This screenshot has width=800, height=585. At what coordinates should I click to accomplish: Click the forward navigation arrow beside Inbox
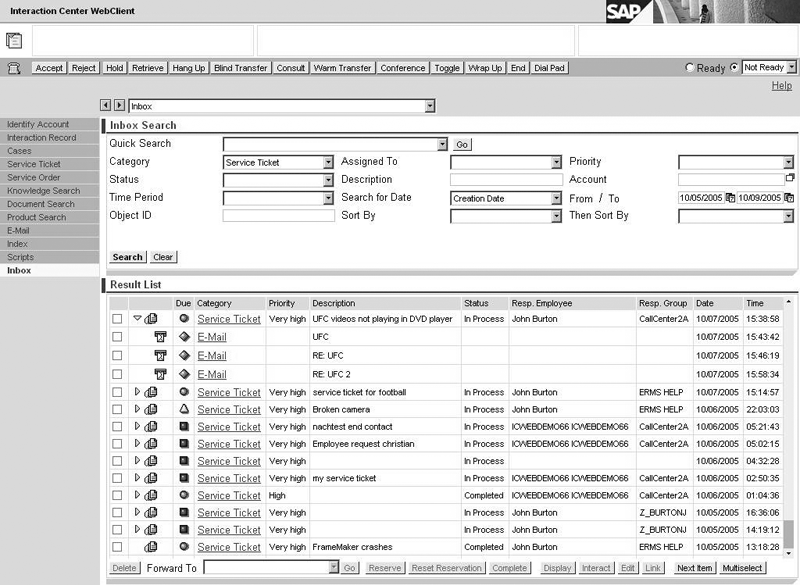[119, 105]
